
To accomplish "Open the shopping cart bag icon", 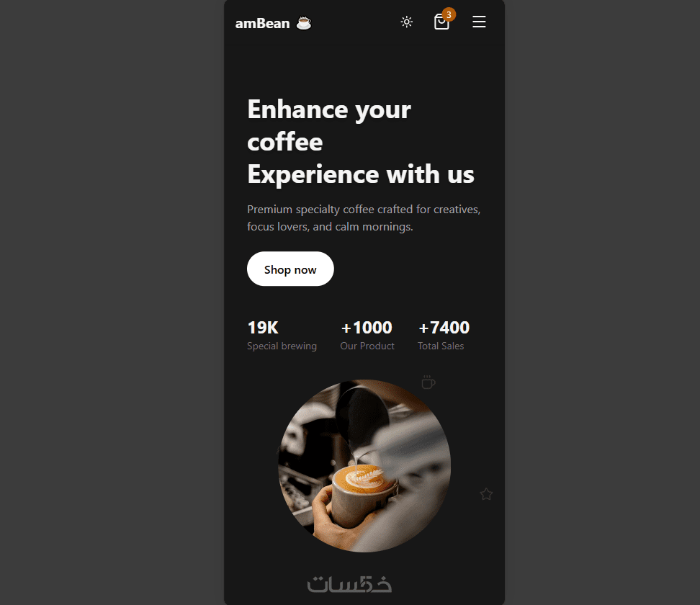I will pos(441,22).
